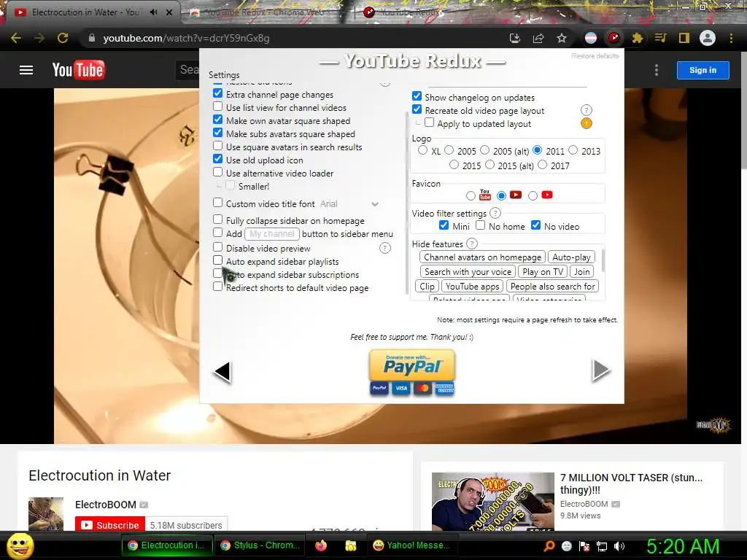The height and width of the screenshot is (560, 747).
Task: Select the old You Tube favicon radio
Action: (471, 195)
